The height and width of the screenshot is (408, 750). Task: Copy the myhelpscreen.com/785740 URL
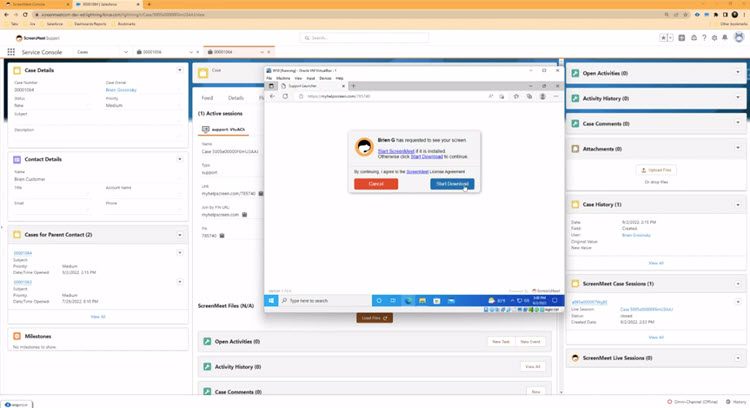pos(261,194)
